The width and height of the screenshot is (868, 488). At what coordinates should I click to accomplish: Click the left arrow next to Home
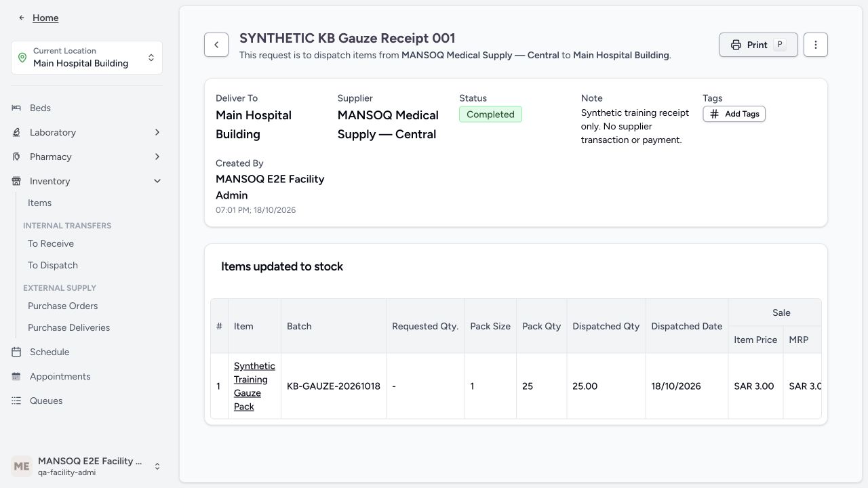click(x=22, y=18)
